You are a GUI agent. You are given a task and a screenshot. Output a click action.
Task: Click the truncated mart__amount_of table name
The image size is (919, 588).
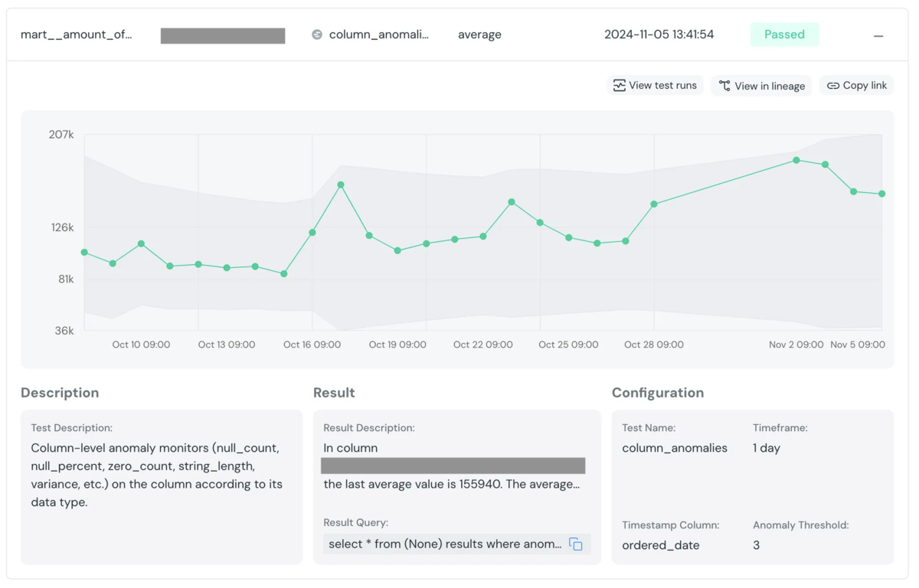[x=76, y=34]
